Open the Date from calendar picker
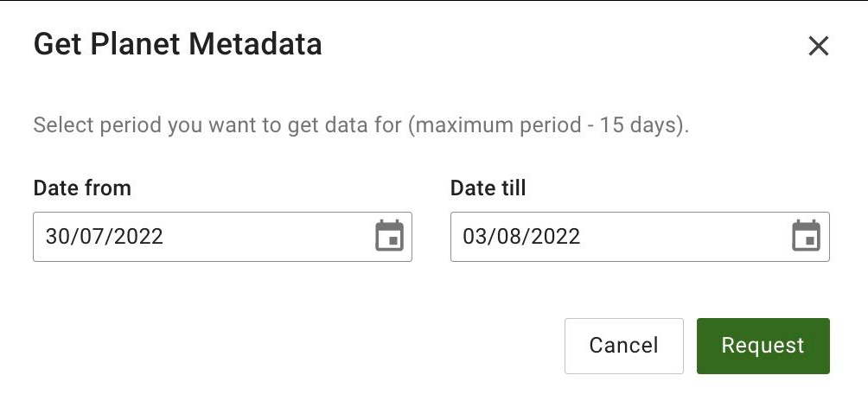The image size is (868, 401). [389, 236]
